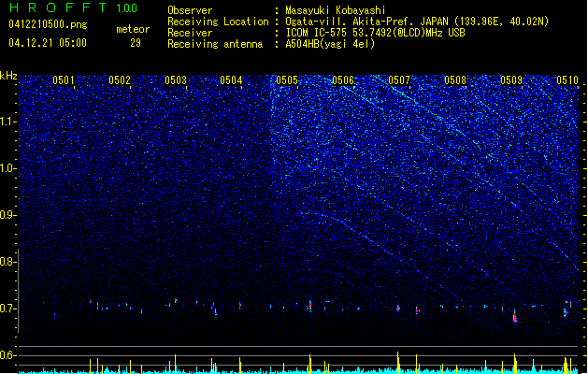Click the 0506 time marker

coord(343,80)
